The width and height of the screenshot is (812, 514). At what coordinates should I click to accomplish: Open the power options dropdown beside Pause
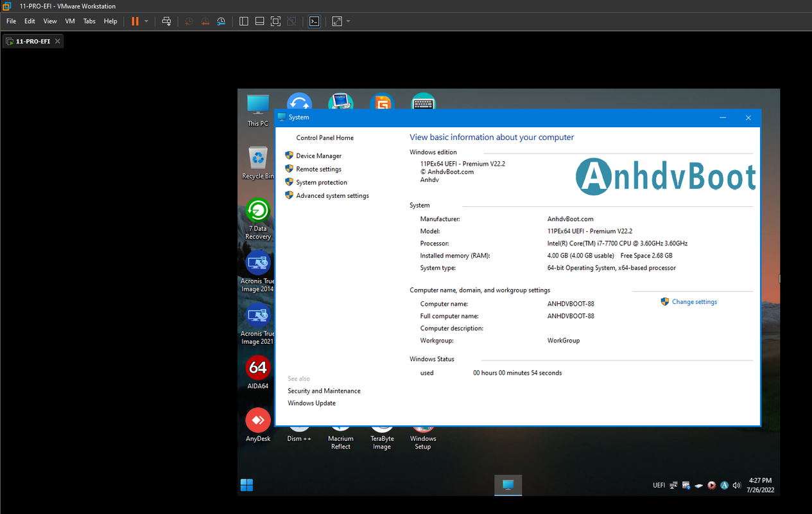[x=146, y=21]
